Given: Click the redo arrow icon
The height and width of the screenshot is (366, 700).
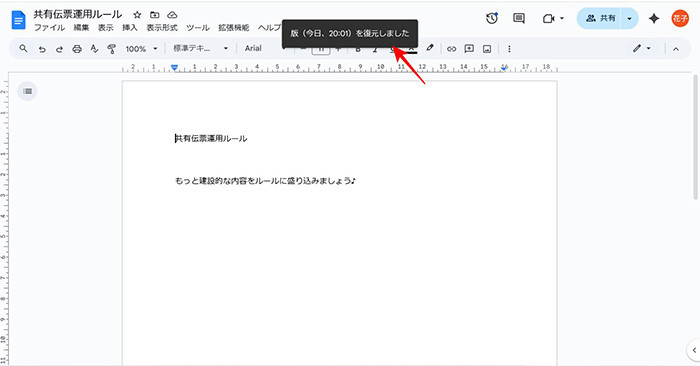Looking at the screenshot, I should [59, 49].
